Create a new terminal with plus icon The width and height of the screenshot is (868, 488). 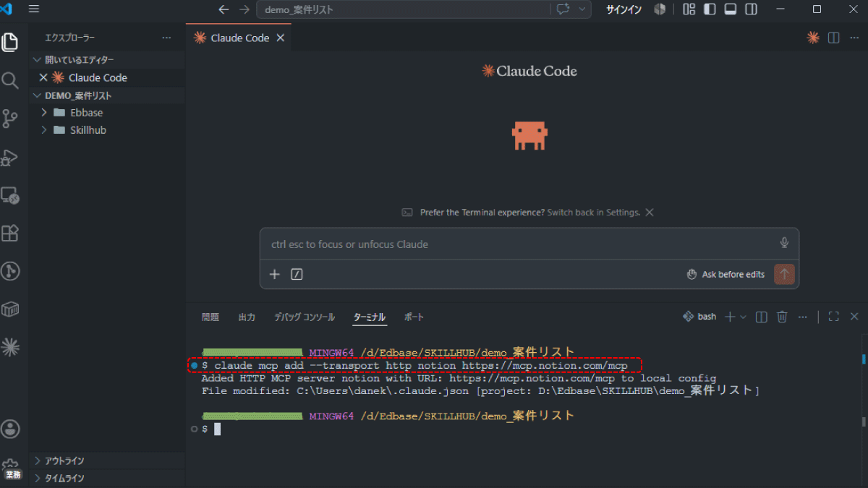pyautogui.click(x=730, y=317)
